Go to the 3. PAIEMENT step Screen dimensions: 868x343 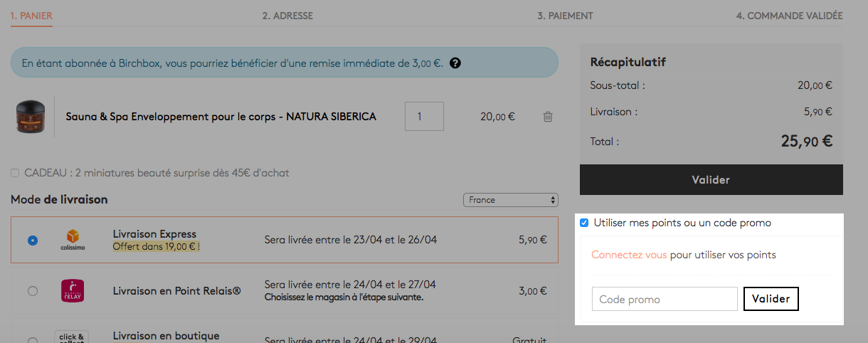pyautogui.click(x=565, y=16)
